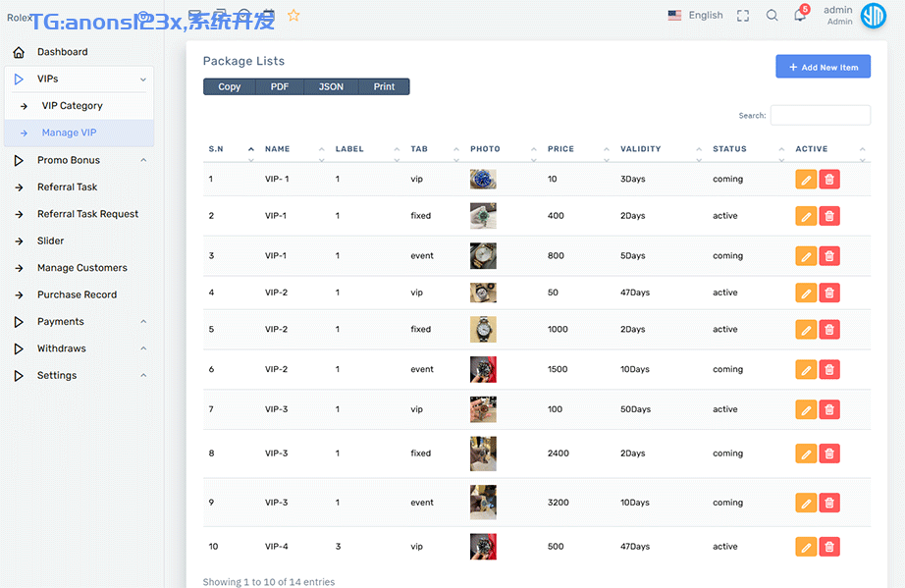Open the admin profile avatar

pyautogui.click(x=873, y=16)
